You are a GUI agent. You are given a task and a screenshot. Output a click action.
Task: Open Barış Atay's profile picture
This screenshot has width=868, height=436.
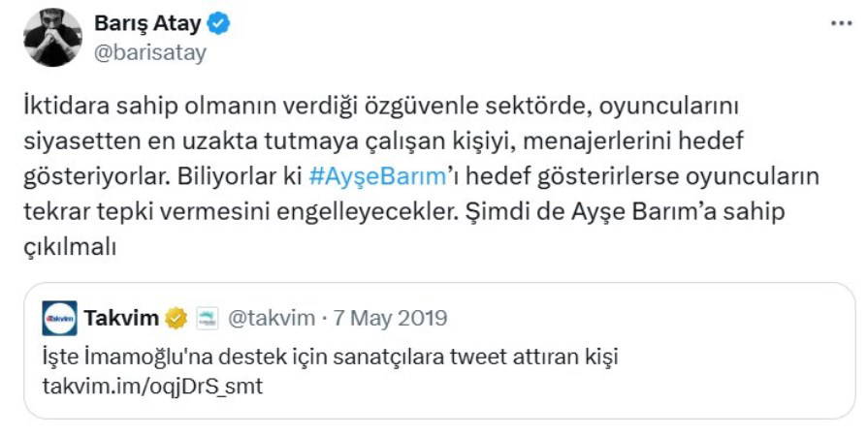(52, 38)
